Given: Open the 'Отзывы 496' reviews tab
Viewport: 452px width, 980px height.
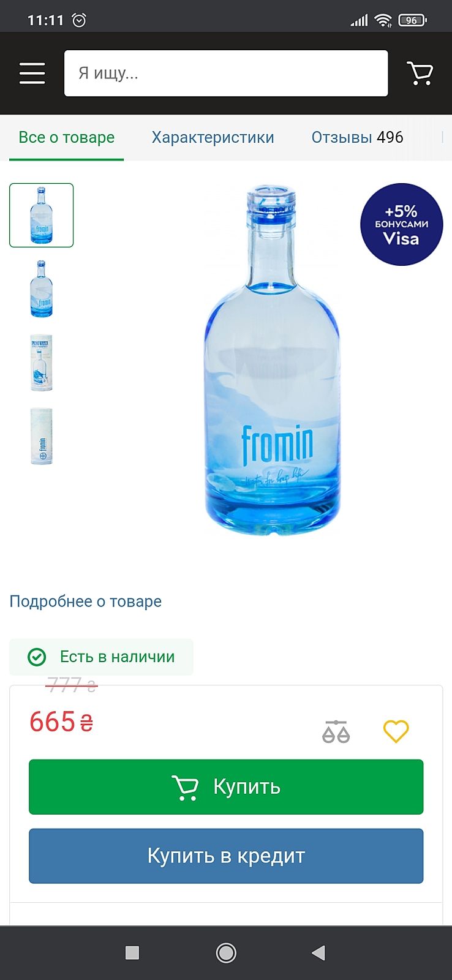Looking at the screenshot, I should pos(357,137).
